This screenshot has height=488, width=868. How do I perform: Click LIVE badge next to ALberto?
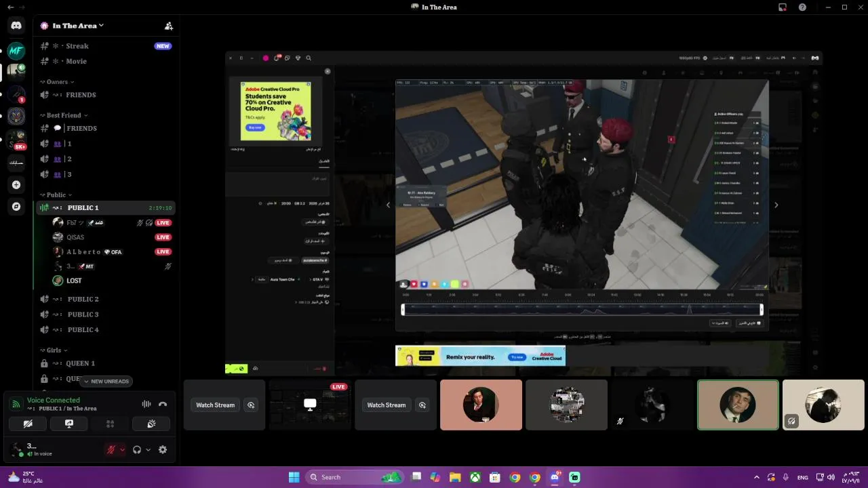coord(163,251)
